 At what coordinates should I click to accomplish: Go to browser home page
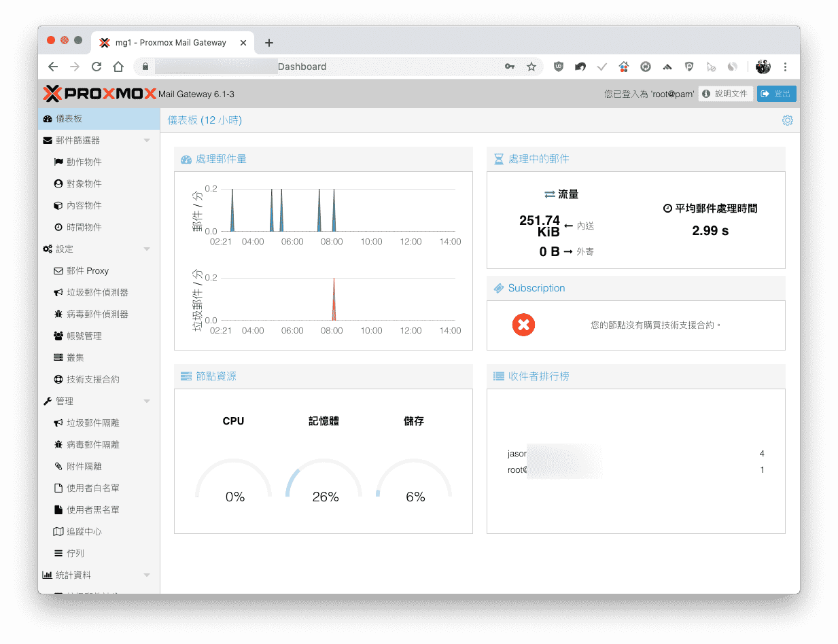(118, 67)
